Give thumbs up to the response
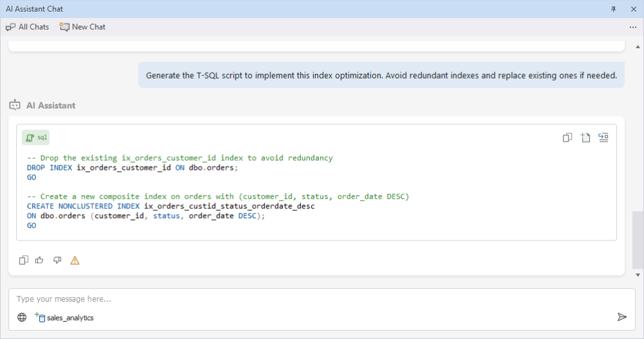Image resolution: width=644 pixels, height=339 pixels. pyautogui.click(x=39, y=260)
